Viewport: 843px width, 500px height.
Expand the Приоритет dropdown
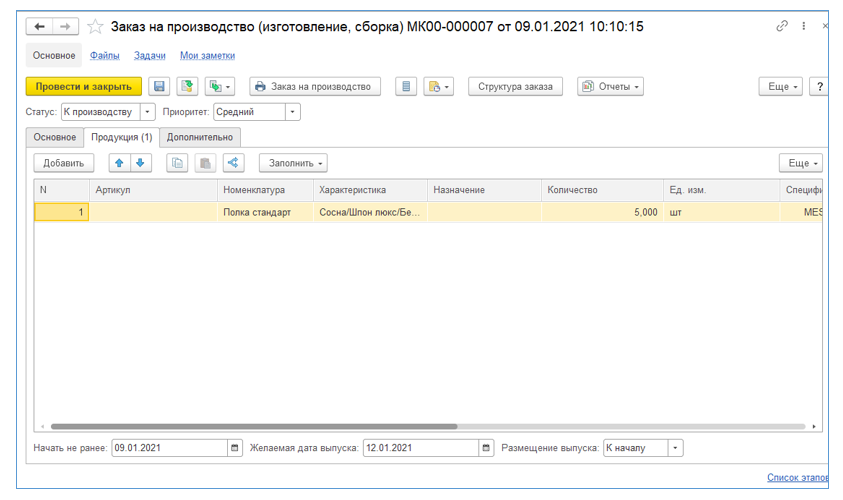click(292, 112)
